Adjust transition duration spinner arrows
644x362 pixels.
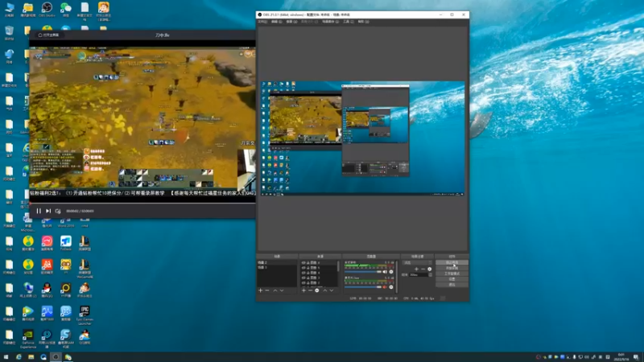coord(430,274)
